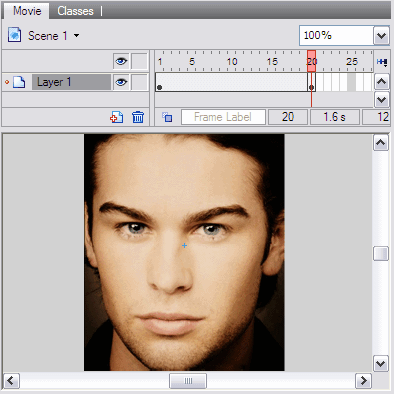Screen dimensions: 394x394
Task: Select the keyframe at frame 1
Action: 159,87
